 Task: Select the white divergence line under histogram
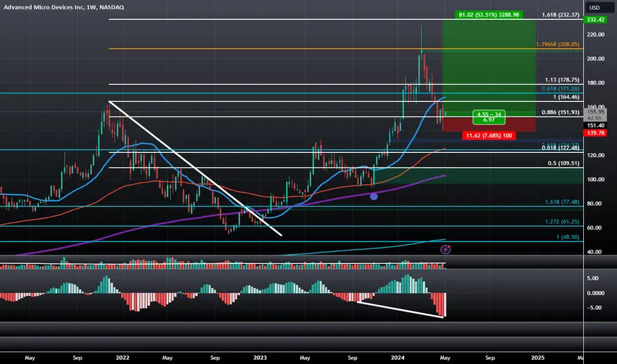(x=401, y=309)
